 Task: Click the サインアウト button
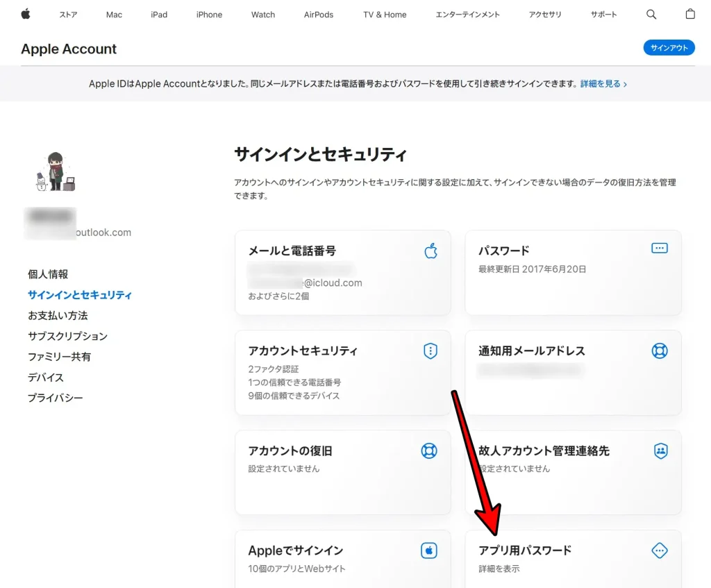[x=669, y=48]
